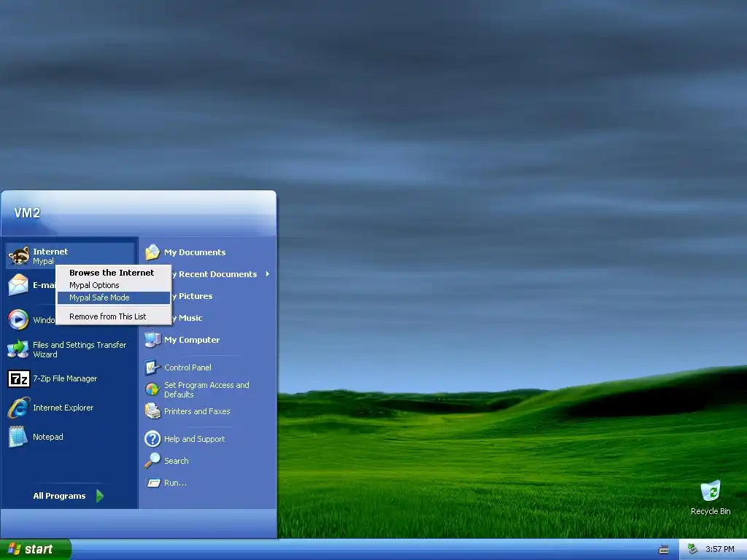
Task: Click the Internet Explorer label
Action: click(x=63, y=408)
